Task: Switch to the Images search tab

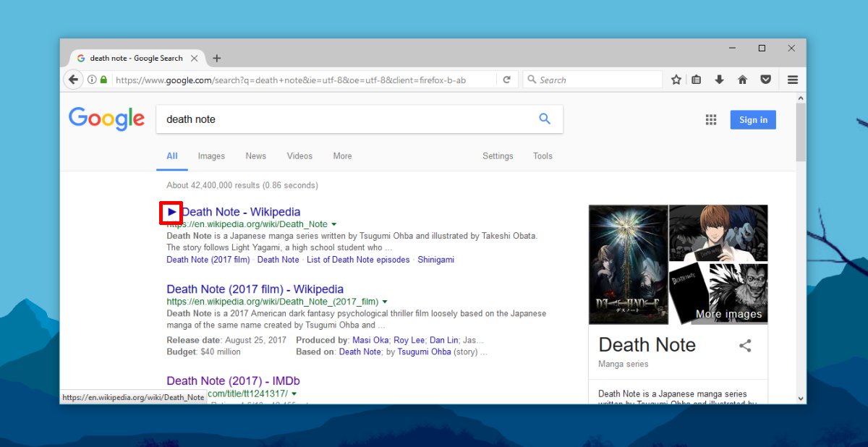Action: coord(211,156)
